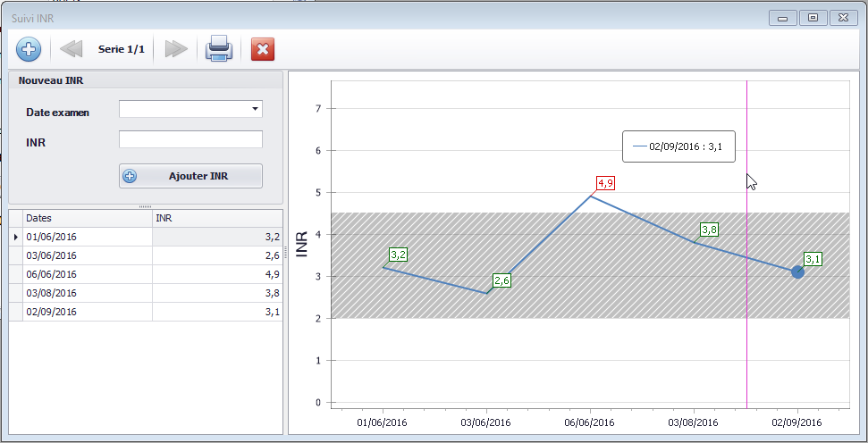Click the 3,8 INR value cell

point(216,293)
